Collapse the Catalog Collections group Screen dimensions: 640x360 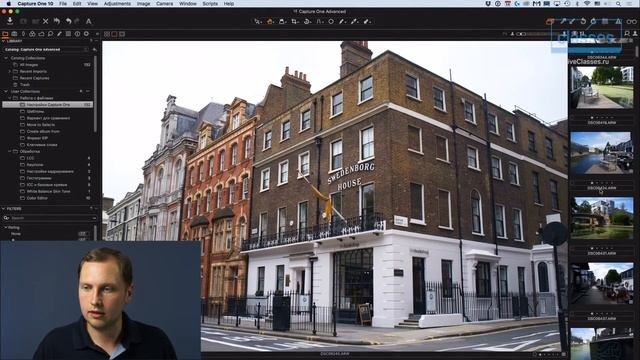coord(6,58)
